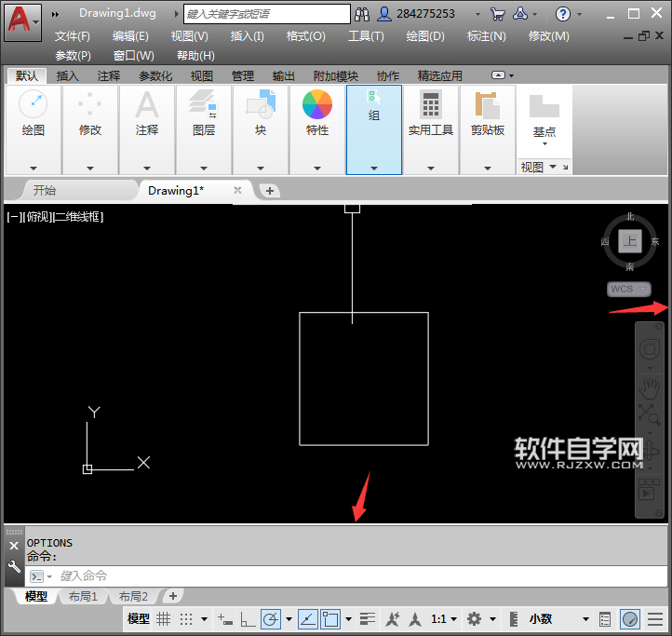Screen dimensions: 672x636
Task: Click the binoculars search icon
Action: pyautogui.click(x=362, y=14)
